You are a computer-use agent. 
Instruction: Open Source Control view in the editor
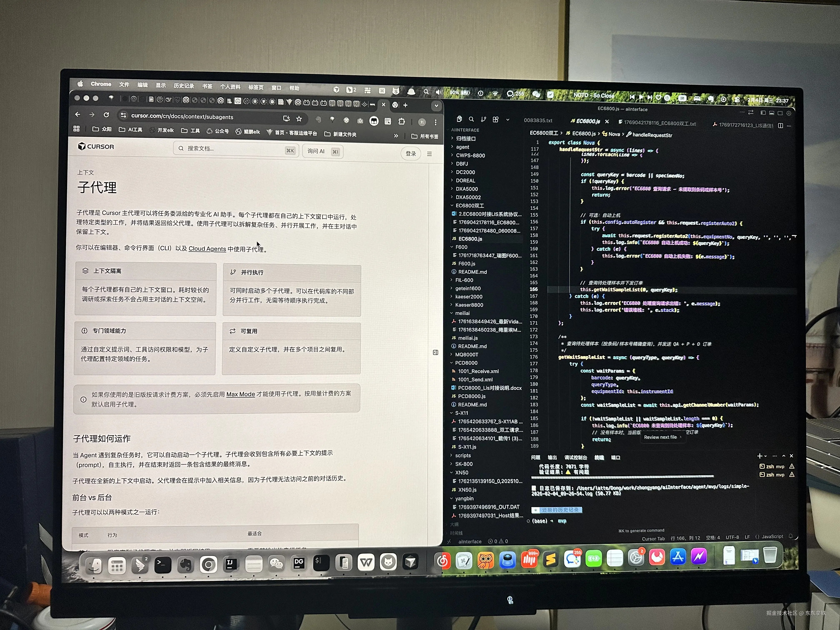pos(483,119)
